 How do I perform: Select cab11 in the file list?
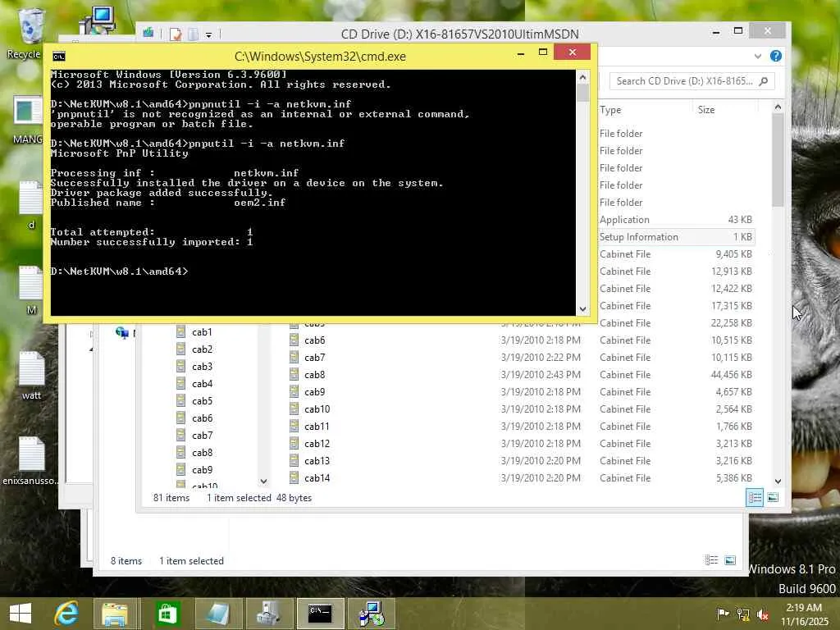pos(317,426)
